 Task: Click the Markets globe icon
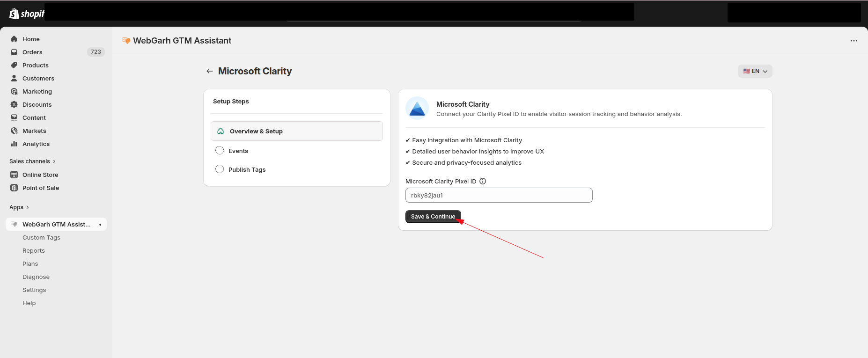pyautogui.click(x=14, y=131)
